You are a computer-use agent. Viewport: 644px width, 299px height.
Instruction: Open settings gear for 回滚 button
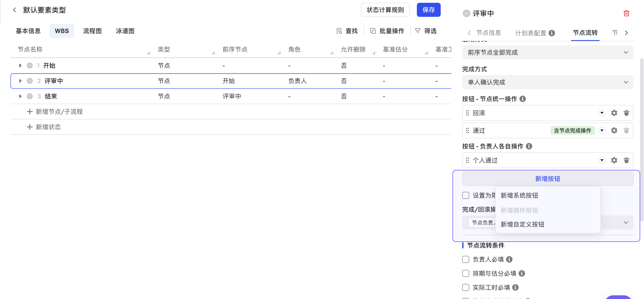point(614,113)
